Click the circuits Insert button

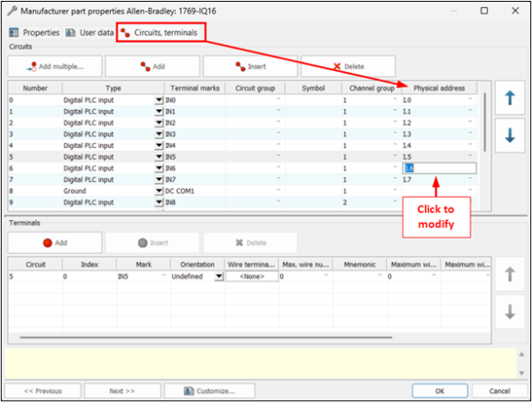click(250, 67)
